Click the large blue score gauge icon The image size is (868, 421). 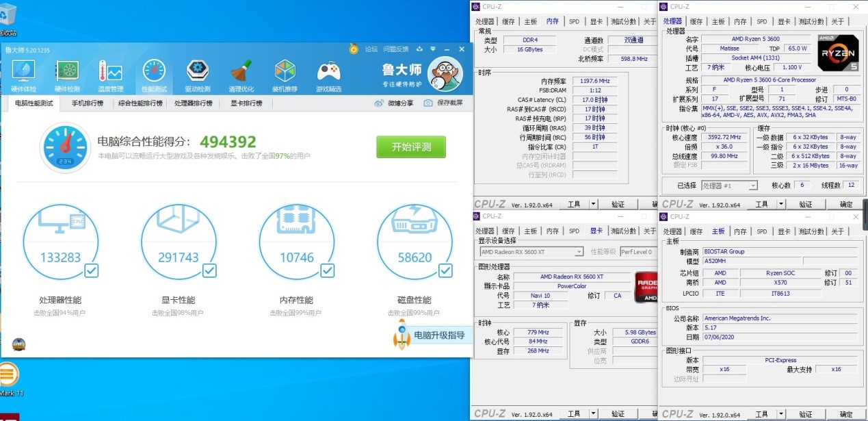click(66, 147)
